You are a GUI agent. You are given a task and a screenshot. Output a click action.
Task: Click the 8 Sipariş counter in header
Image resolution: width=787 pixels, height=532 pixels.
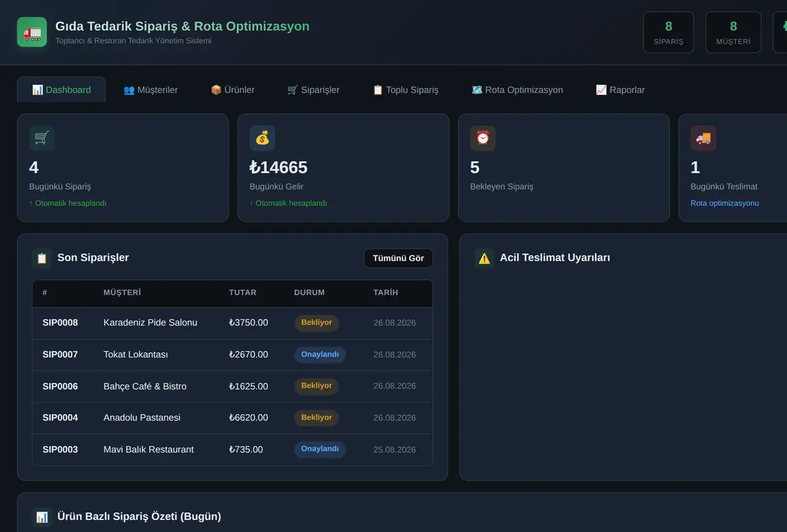click(x=668, y=32)
